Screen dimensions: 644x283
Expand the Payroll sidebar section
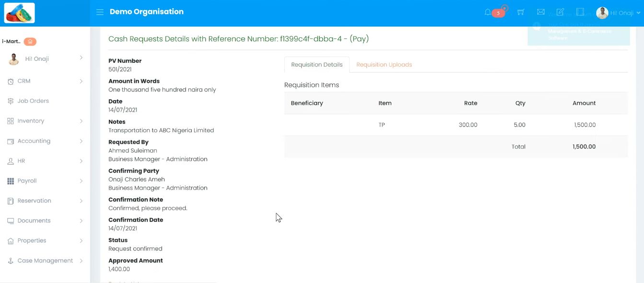click(x=27, y=181)
